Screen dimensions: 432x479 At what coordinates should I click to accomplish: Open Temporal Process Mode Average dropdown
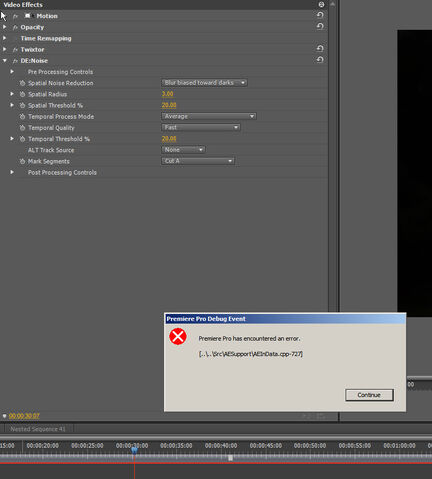point(209,116)
